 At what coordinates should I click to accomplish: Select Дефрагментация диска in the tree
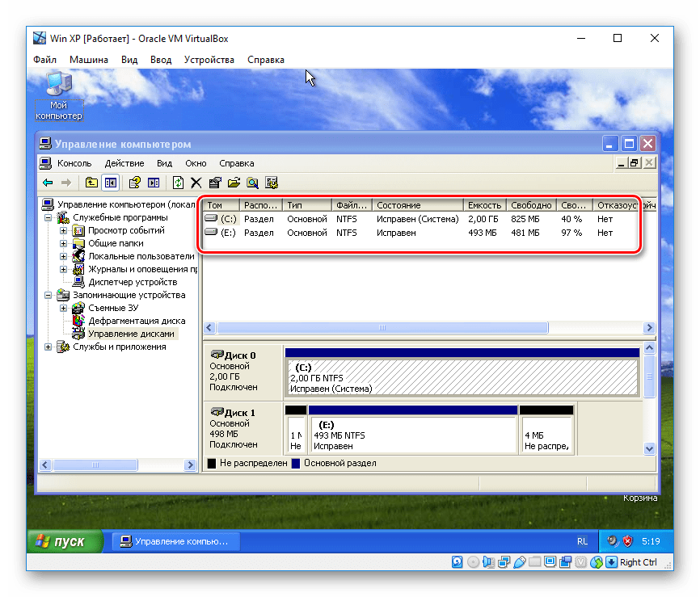coord(136,321)
